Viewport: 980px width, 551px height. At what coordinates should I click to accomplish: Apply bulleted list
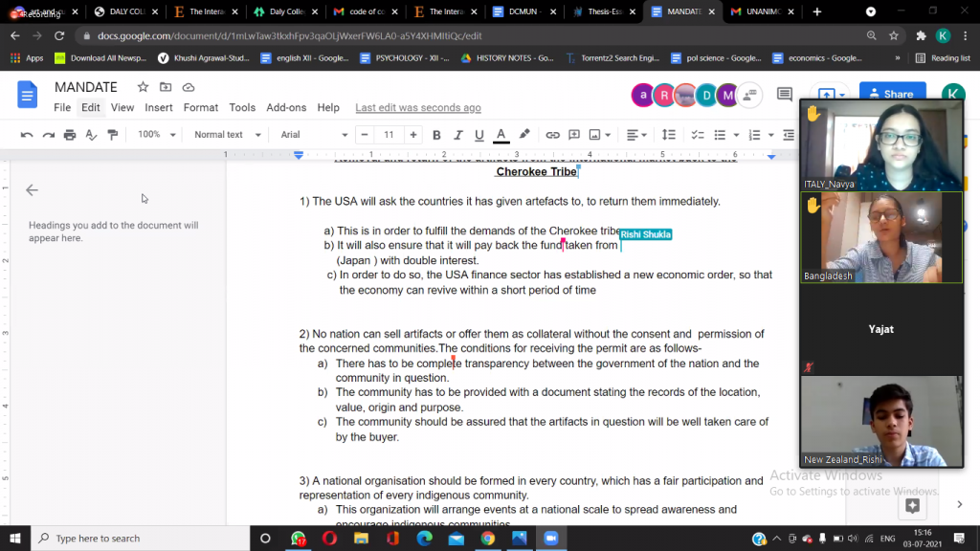[x=720, y=134]
